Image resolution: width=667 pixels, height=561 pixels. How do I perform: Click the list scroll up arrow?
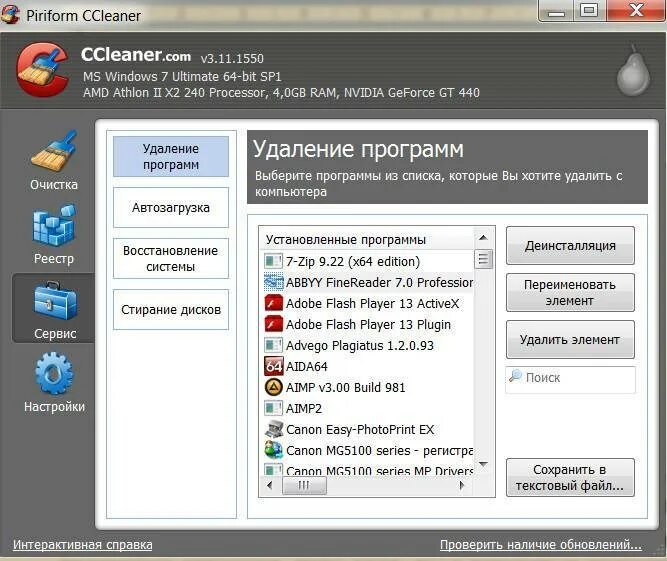coord(483,238)
